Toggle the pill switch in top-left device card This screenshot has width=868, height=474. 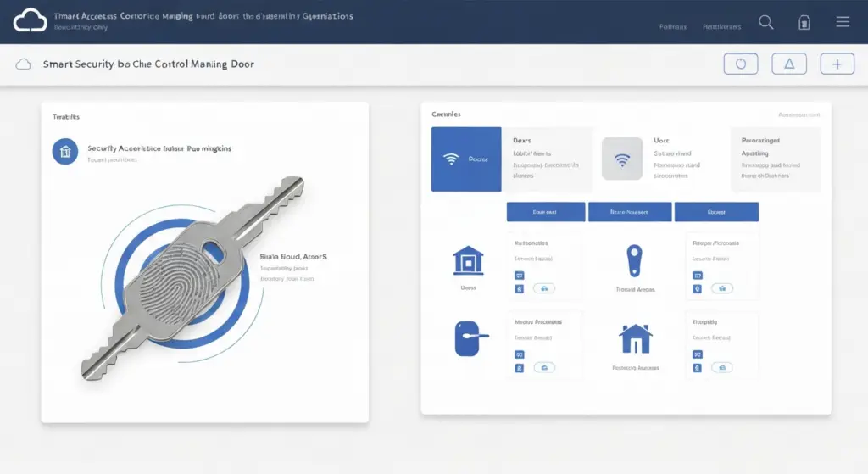[x=544, y=288]
